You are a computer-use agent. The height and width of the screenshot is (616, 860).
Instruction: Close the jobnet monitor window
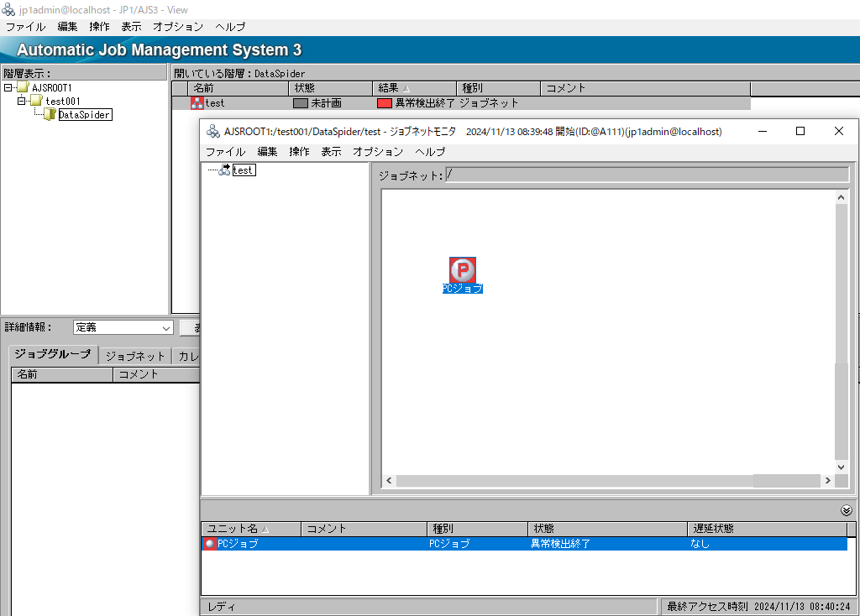[839, 132]
